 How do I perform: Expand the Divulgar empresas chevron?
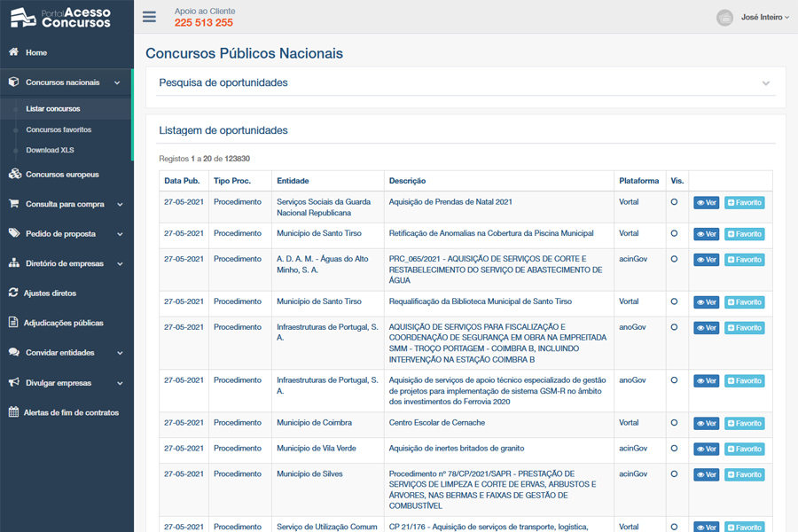click(x=120, y=383)
